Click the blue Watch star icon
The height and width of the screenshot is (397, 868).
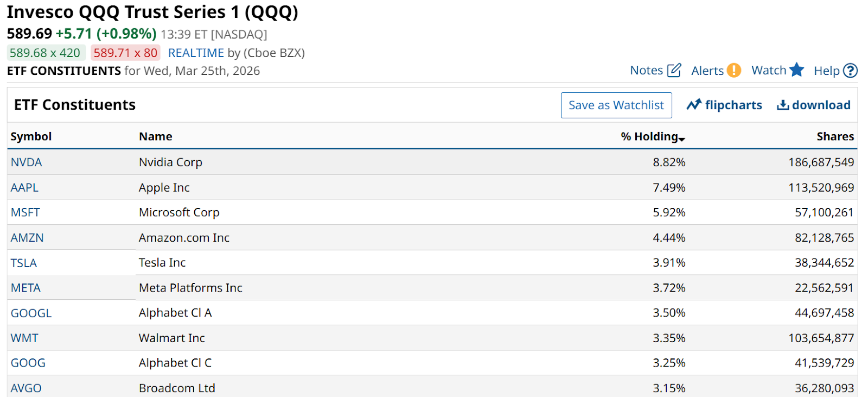[x=796, y=70]
